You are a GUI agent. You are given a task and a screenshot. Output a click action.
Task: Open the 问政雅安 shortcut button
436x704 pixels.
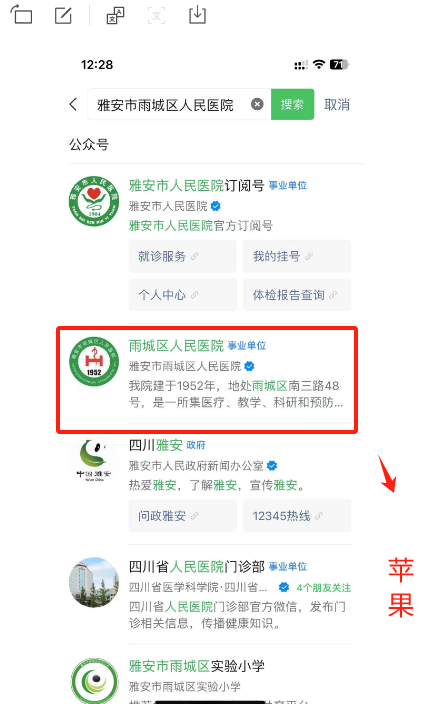pos(182,516)
